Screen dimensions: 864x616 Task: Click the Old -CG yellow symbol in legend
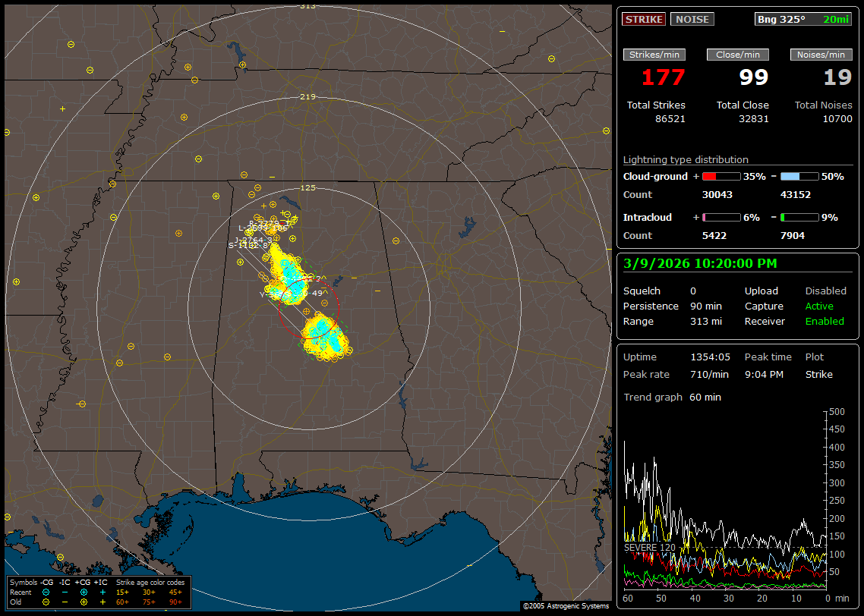pyautogui.click(x=46, y=602)
